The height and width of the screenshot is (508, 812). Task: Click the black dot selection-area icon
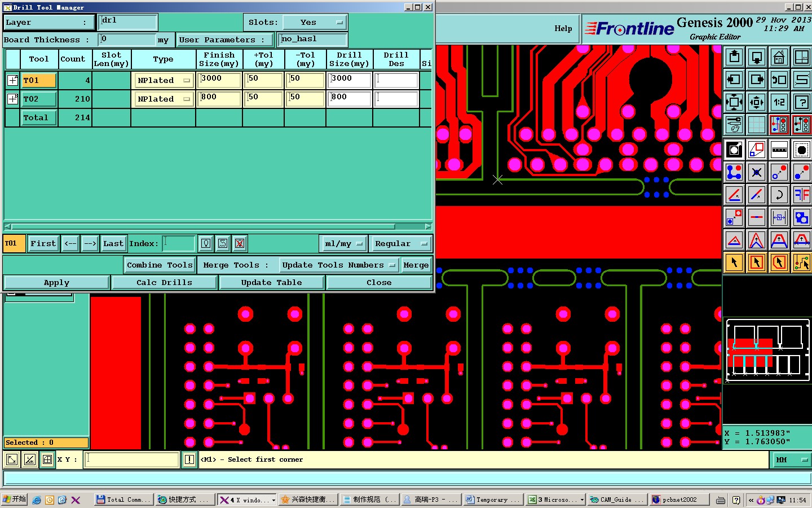(802, 150)
